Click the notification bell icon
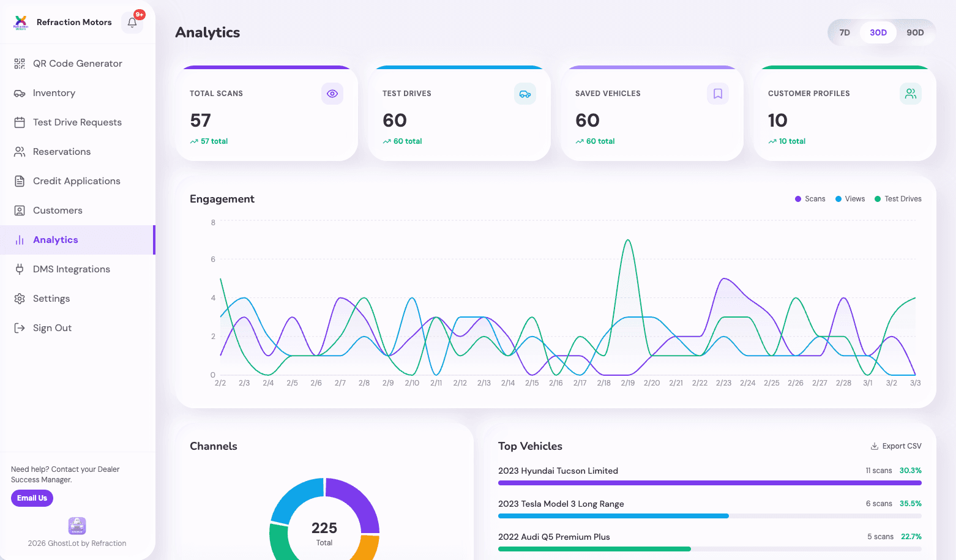The height and width of the screenshot is (560, 956). tap(132, 23)
